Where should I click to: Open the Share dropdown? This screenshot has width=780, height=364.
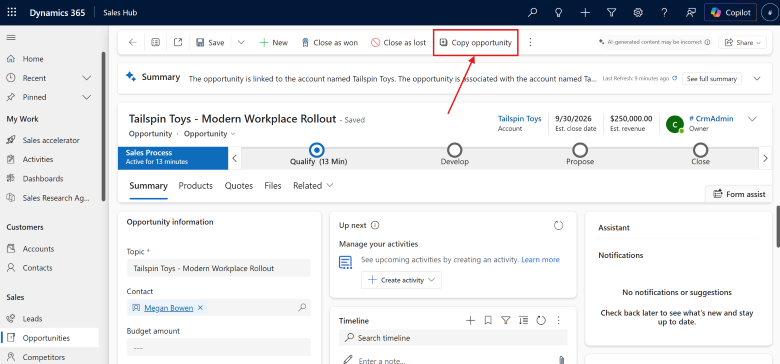(743, 42)
